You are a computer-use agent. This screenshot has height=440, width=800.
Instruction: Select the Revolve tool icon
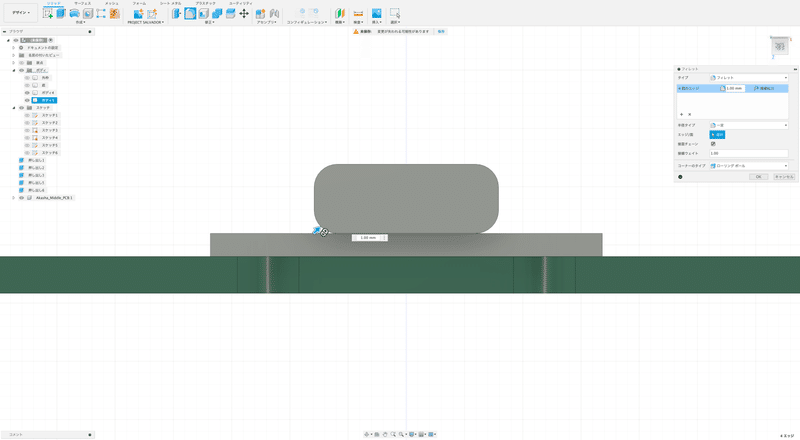pos(74,14)
